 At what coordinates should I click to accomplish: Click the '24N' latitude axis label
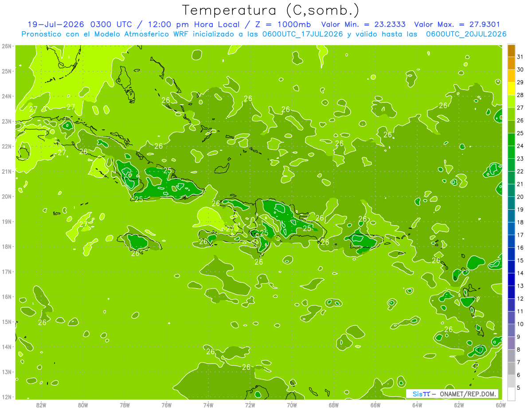click(x=7, y=96)
